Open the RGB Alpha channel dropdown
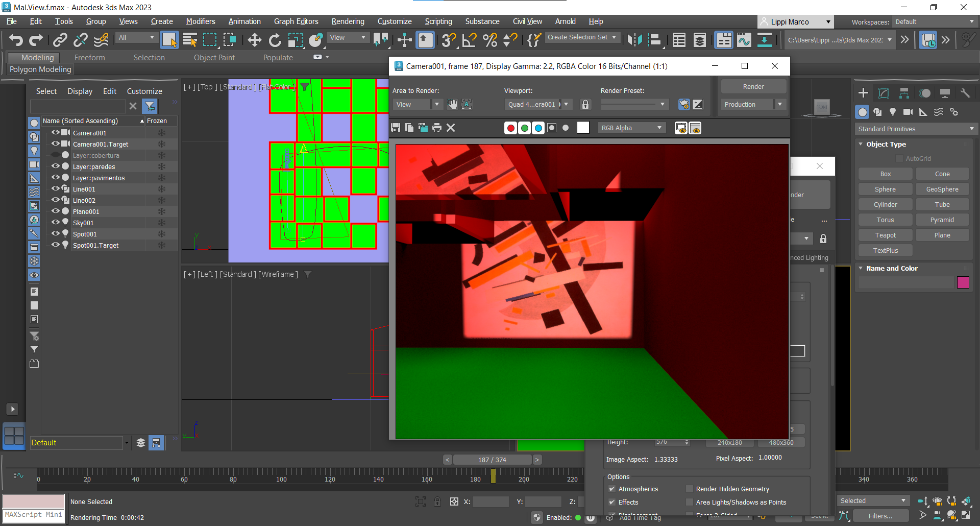Viewport: 980px width, 526px height. tap(632, 128)
